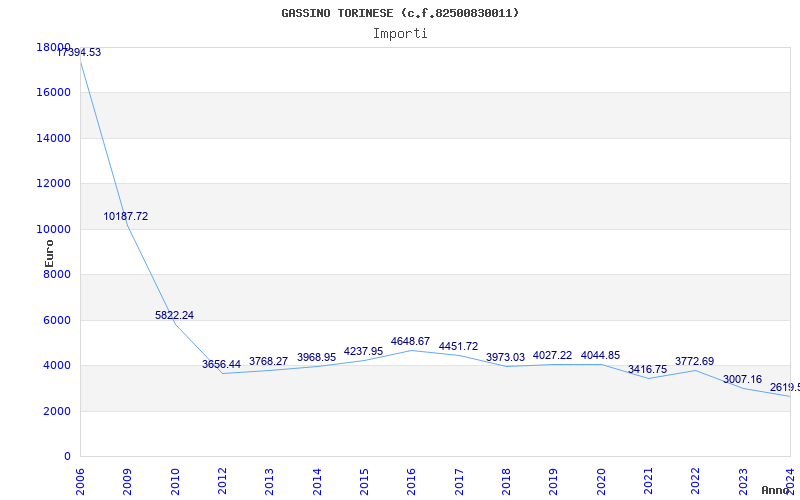Click the y-axis value 18000
Image resolution: width=800 pixels, height=500 pixels.
coord(53,47)
